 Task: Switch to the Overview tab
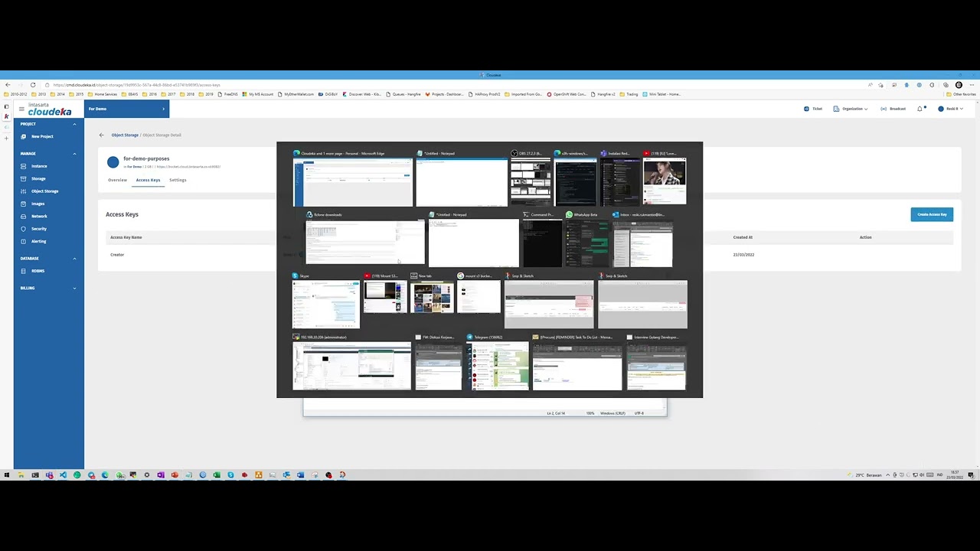[117, 180]
